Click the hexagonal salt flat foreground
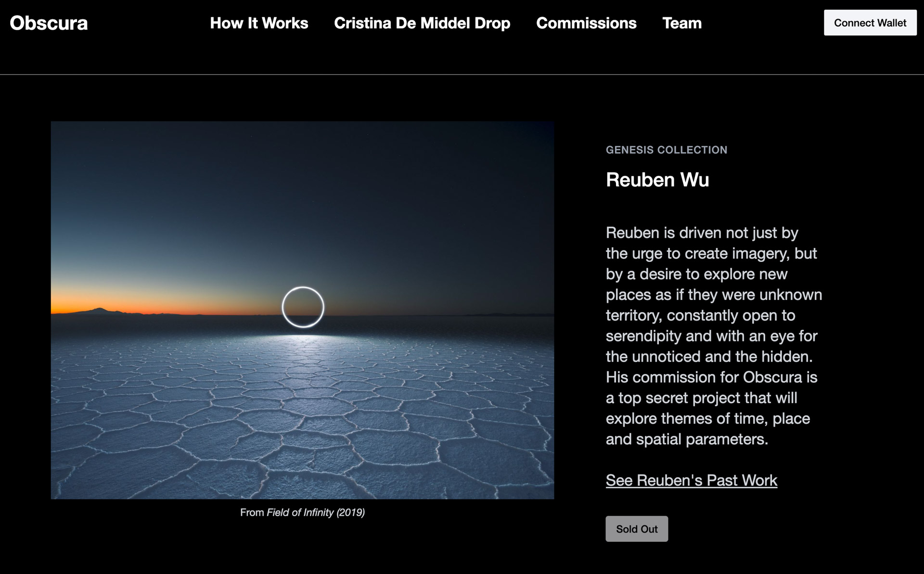This screenshot has width=924, height=574. (302, 424)
